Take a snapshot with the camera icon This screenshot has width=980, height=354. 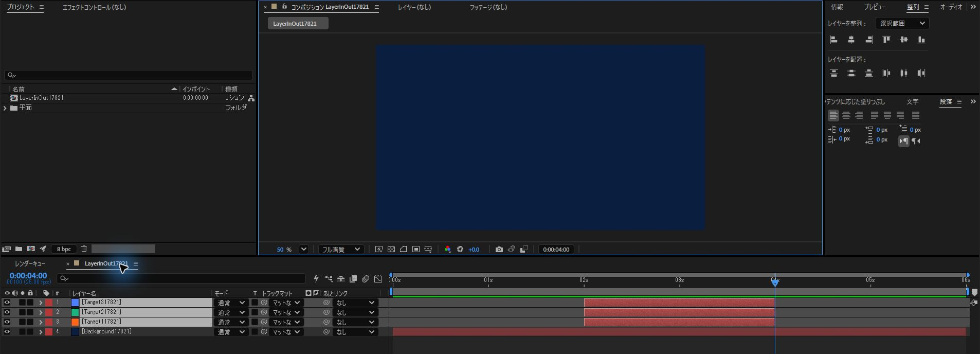coord(499,250)
